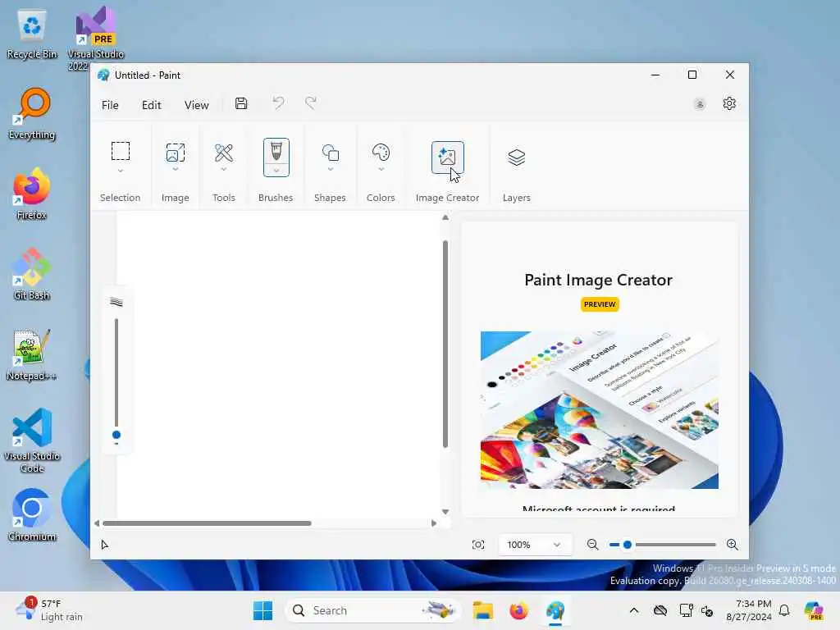Select the rectangular Selection tool
Screen dimensions: 840x630
(121, 151)
